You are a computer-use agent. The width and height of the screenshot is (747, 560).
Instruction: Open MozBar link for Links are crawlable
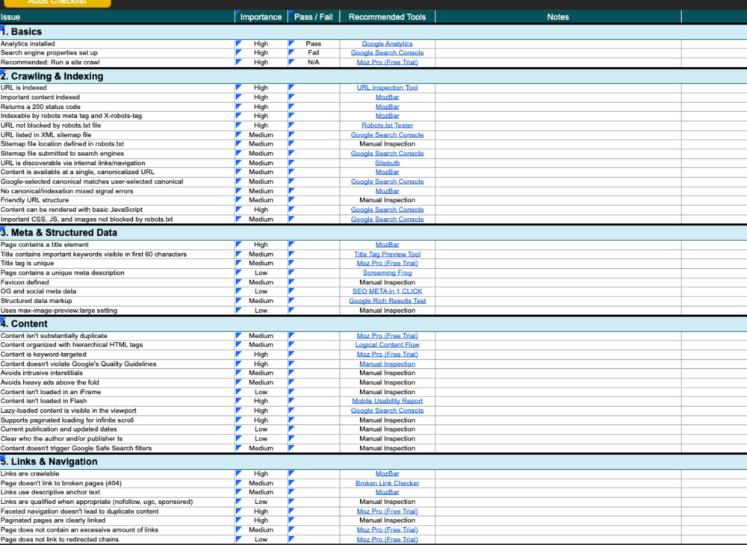(387, 474)
